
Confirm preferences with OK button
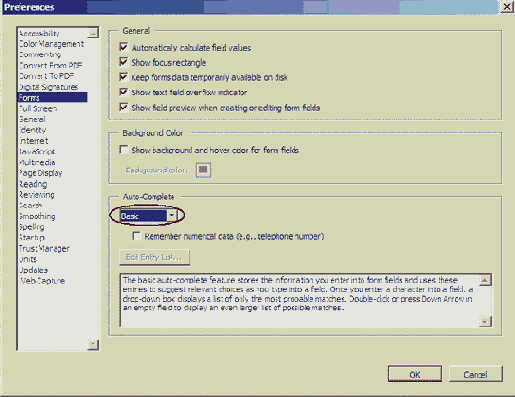(415, 374)
